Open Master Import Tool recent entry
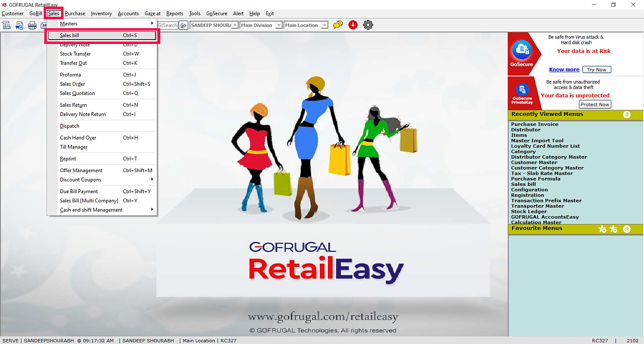The height and width of the screenshot is (344, 644). (x=537, y=141)
